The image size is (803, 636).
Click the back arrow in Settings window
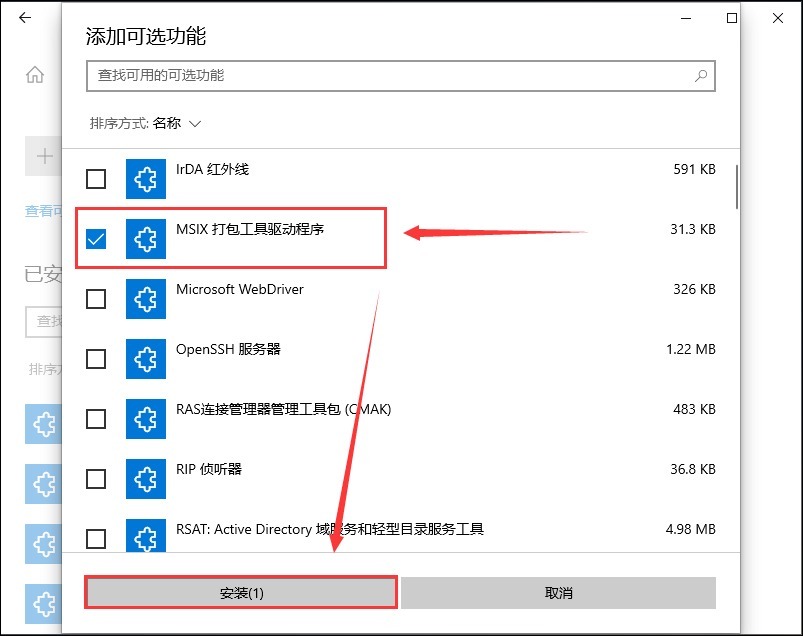click(x=25, y=18)
